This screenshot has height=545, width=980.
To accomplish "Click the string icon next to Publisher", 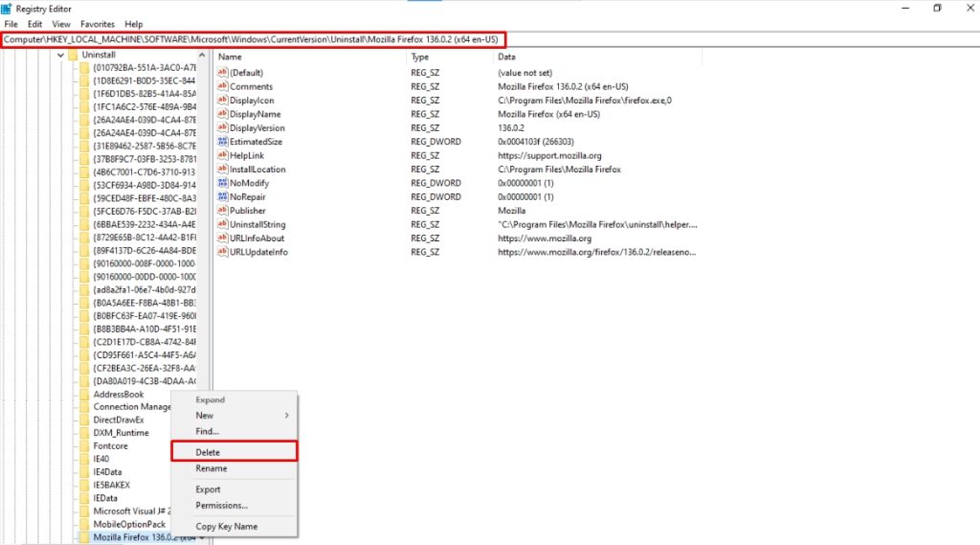I will (x=222, y=210).
